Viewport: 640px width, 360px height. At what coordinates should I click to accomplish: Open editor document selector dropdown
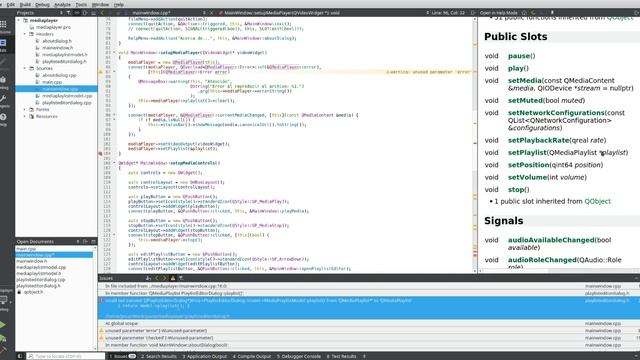pyautogui.click(x=204, y=13)
